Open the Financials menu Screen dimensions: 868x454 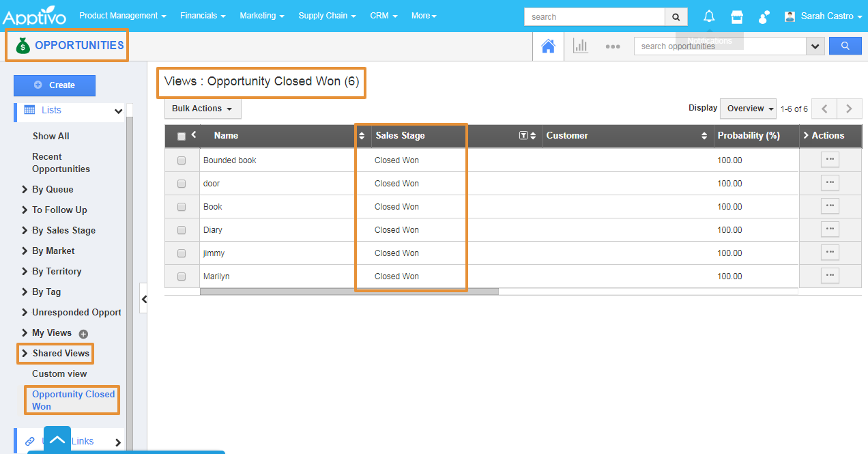[203, 16]
